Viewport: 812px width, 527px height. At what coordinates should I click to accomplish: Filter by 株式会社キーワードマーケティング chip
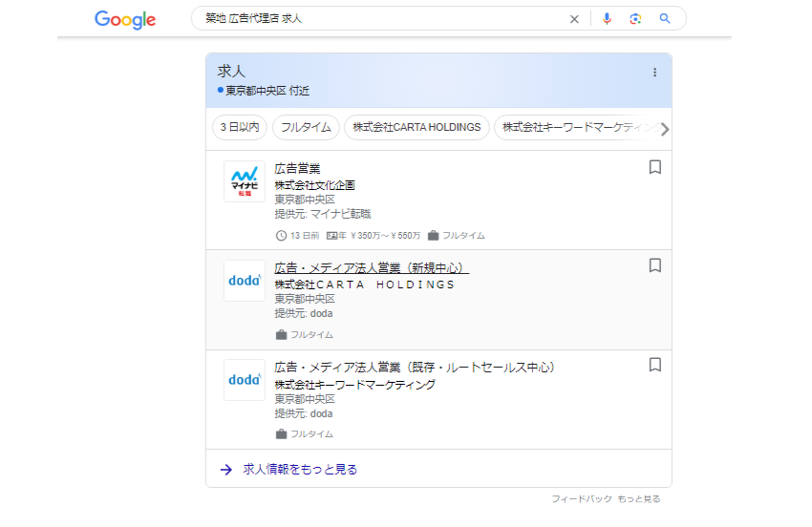[580, 127]
